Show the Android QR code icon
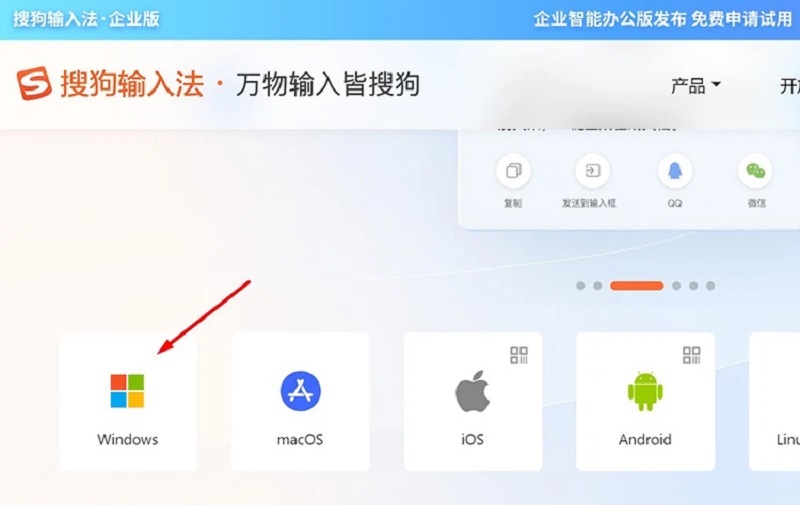 click(692, 355)
